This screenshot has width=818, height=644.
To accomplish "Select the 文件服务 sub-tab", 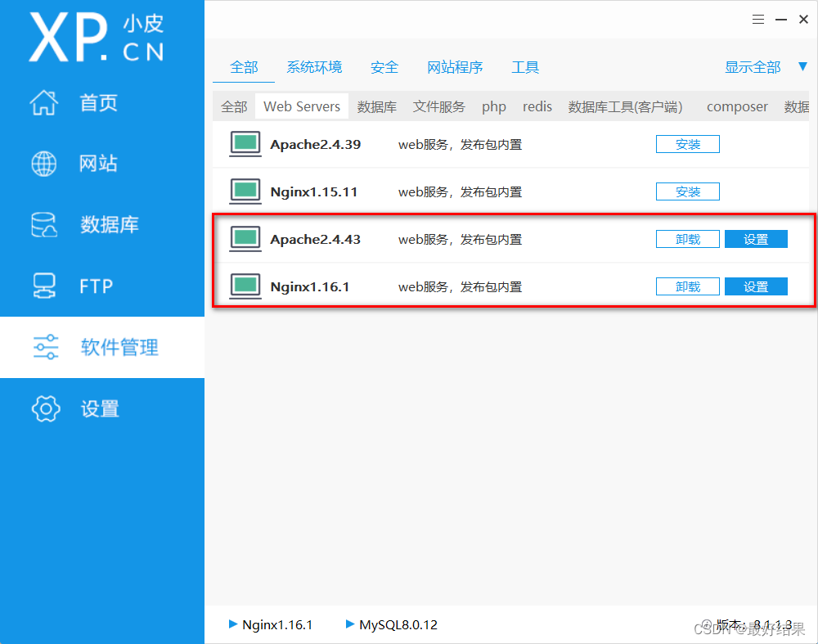I will [438, 107].
